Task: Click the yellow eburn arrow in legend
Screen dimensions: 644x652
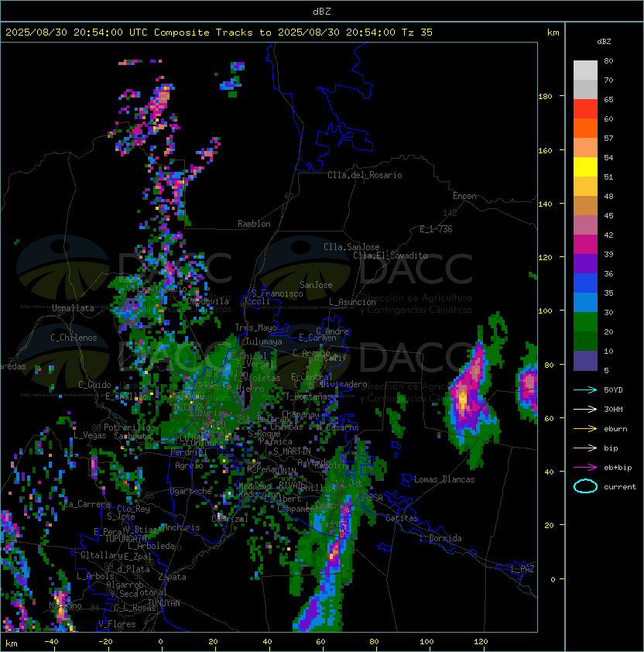Action: point(585,428)
